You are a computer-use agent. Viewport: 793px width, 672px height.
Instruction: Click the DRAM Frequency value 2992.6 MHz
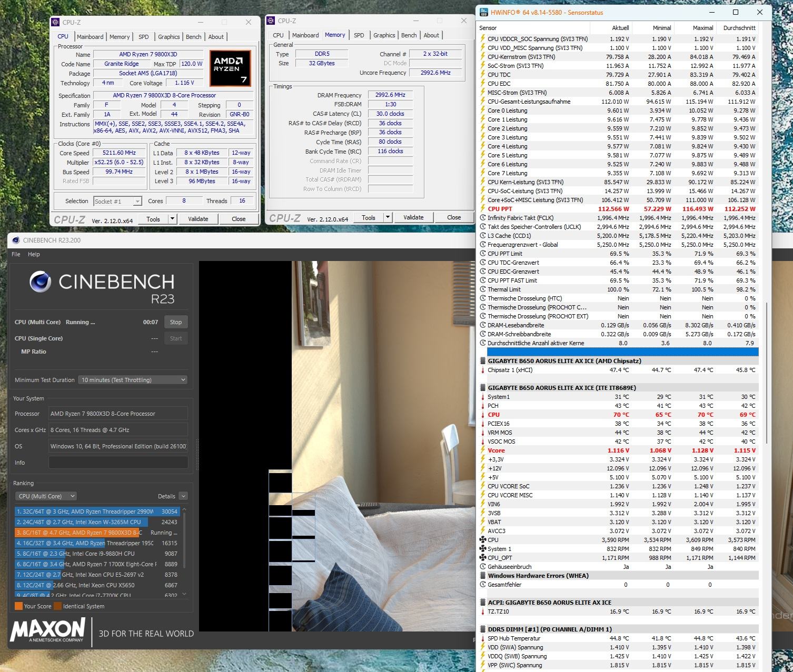pyautogui.click(x=390, y=95)
